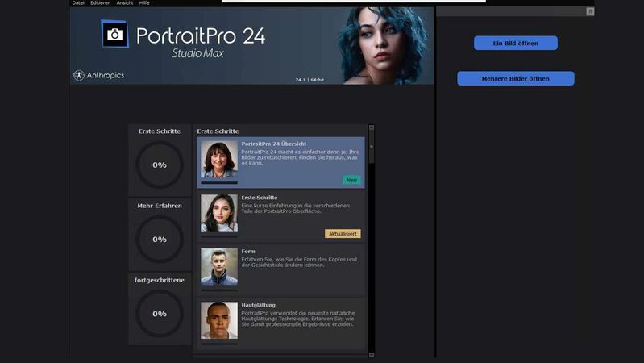Click the 'Mehrere Bilder öffnen' button
Image resolution: width=644 pixels, height=363 pixels.
(516, 78)
